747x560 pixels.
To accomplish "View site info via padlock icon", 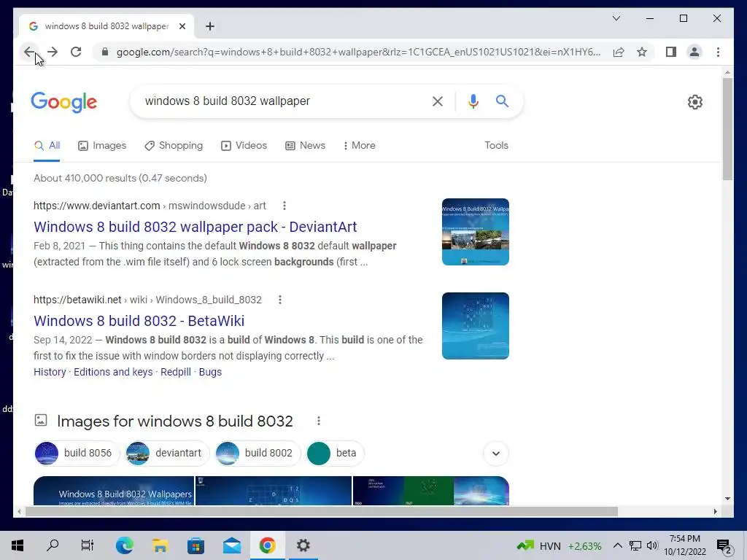I will pos(105,52).
